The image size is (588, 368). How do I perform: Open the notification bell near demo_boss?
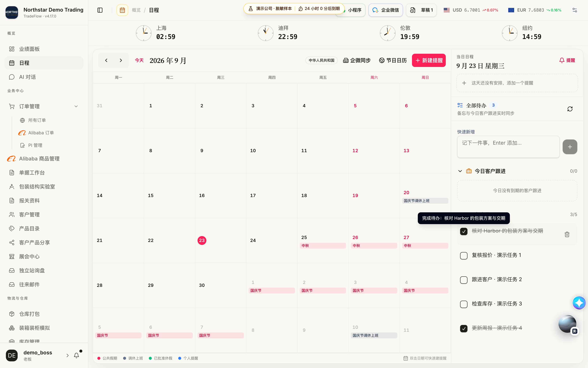[x=77, y=355]
